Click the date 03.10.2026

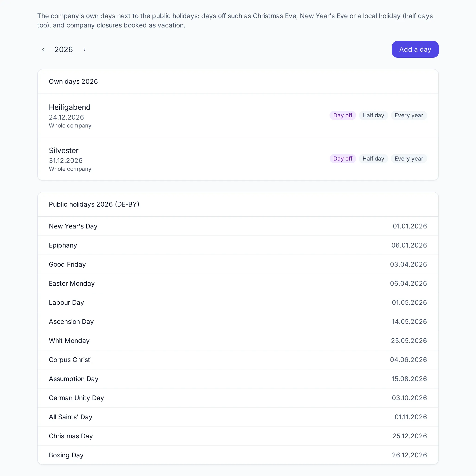click(409, 398)
